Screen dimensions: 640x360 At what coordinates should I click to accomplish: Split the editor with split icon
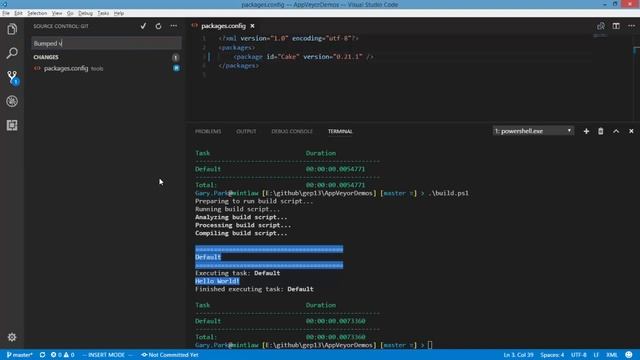click(x=616, y=26)
